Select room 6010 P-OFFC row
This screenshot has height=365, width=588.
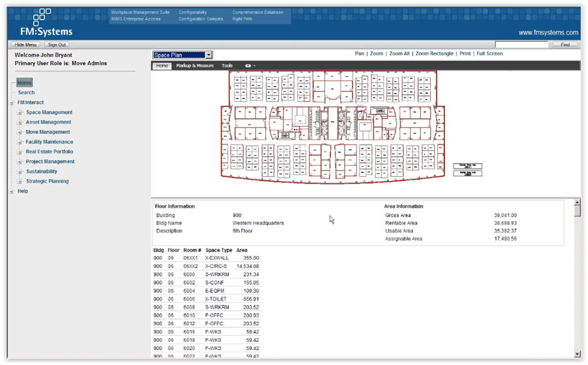click(x=206, y=316)
